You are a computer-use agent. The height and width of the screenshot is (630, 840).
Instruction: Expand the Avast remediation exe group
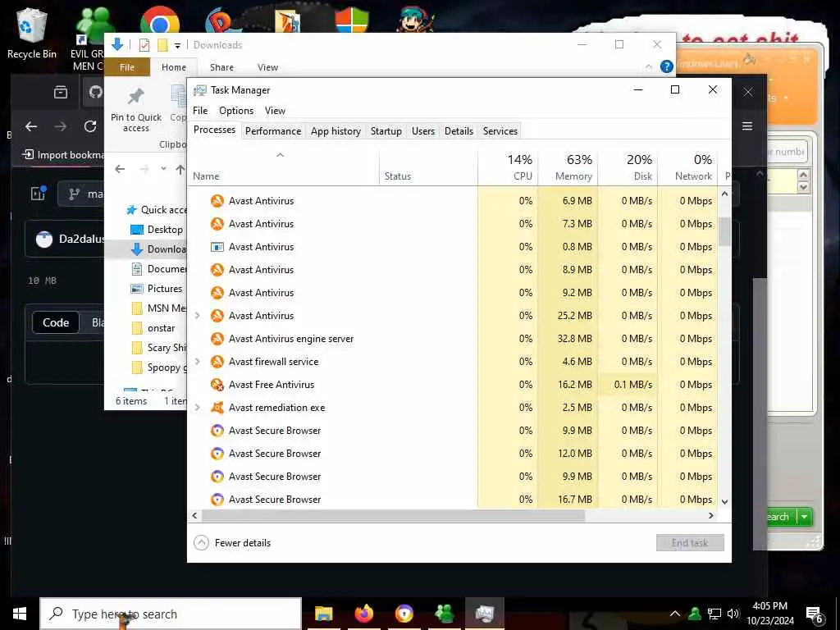point(197,408)
